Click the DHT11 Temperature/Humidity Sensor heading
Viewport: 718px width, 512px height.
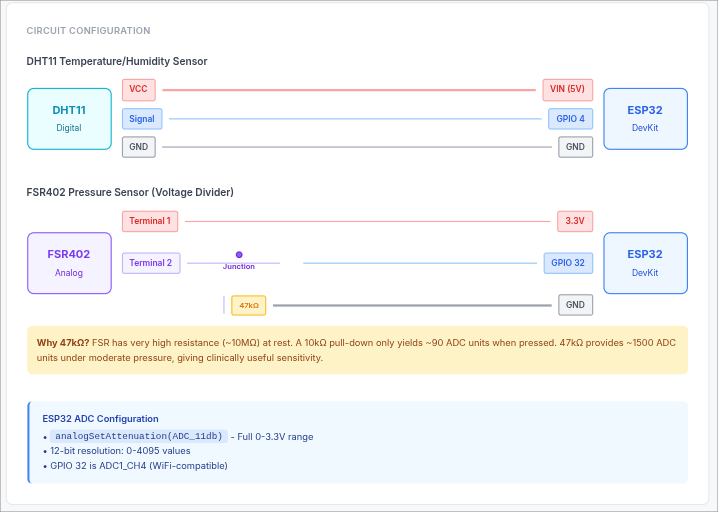(x=117, y=61)
